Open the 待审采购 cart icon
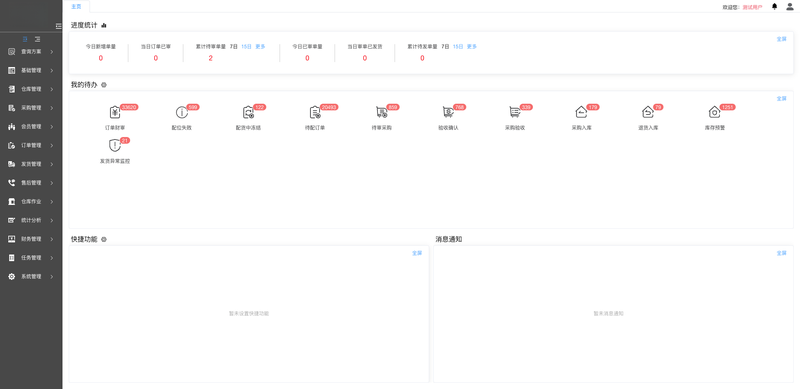The width and height of the screenshot is (800, 389). click(381, 112)
